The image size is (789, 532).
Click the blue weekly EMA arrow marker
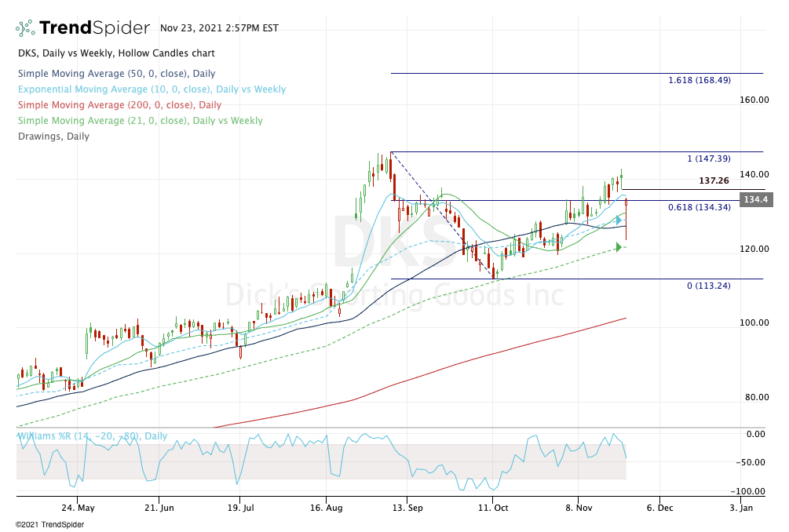pyautogui.click(x=619, y=220)
